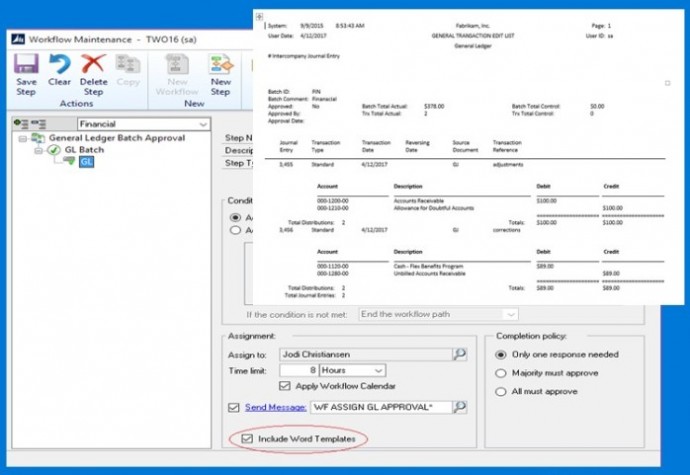This screenshot has height=475, width=690.
Task: Click journal entry 3,455 in the report
Action: point(286,164)
